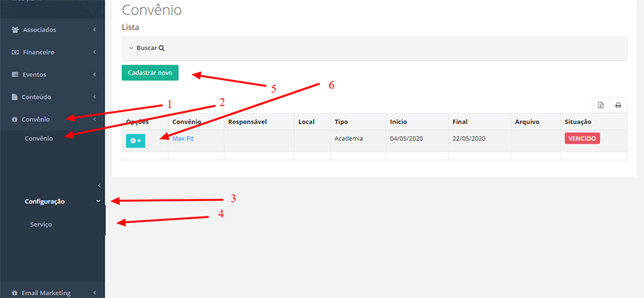Click the Conteúdo document icon in sidebar
Viewport: 644px width, 298px height.
[15, 96]
